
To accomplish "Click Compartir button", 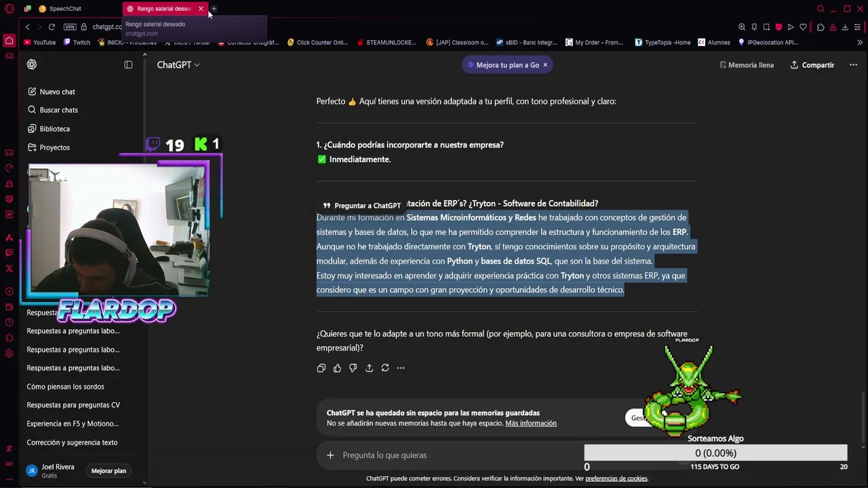I will coord(812,64).
